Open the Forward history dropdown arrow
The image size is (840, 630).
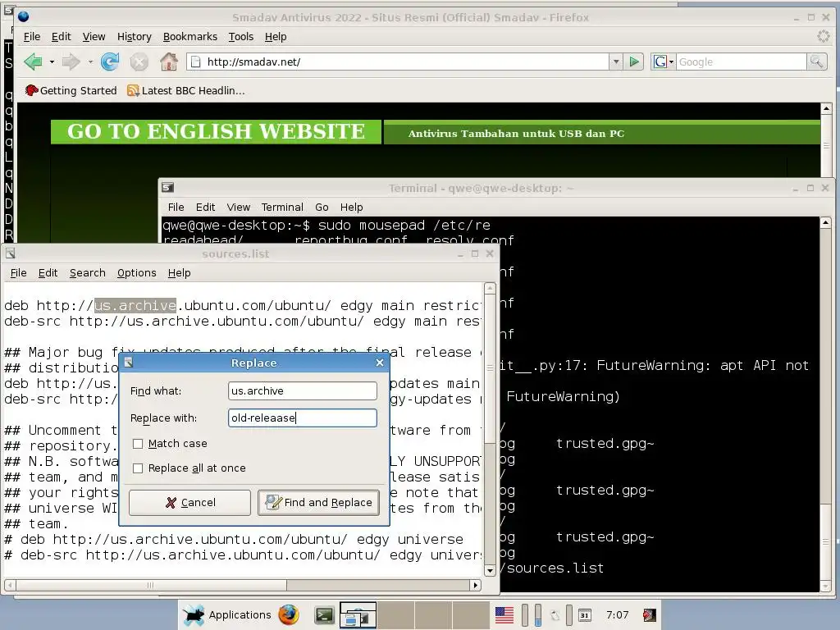point(90,62)
